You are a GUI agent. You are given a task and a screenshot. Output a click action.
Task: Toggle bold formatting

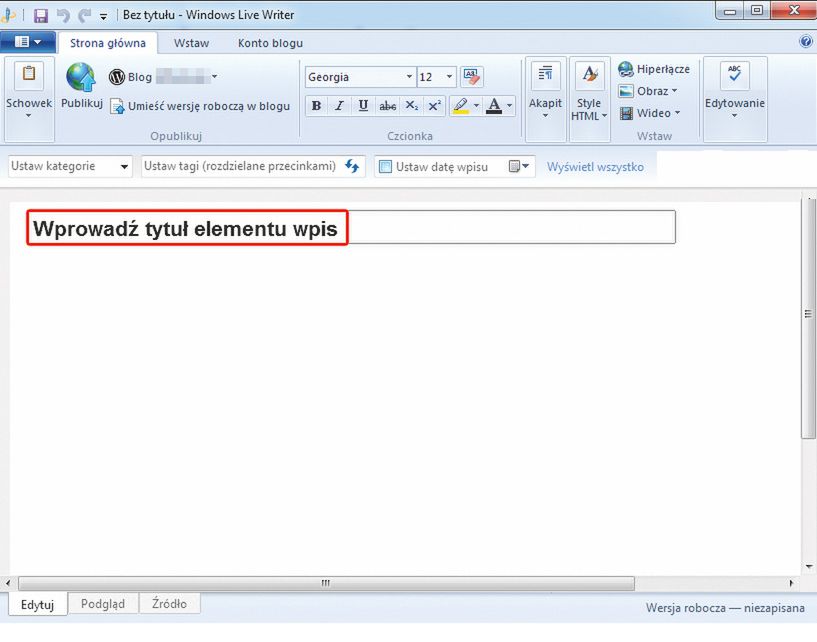point(316,106)
